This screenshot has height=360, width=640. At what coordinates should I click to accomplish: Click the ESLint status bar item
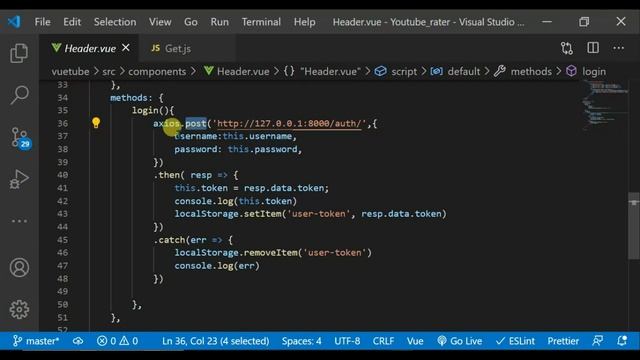(515, 341)
